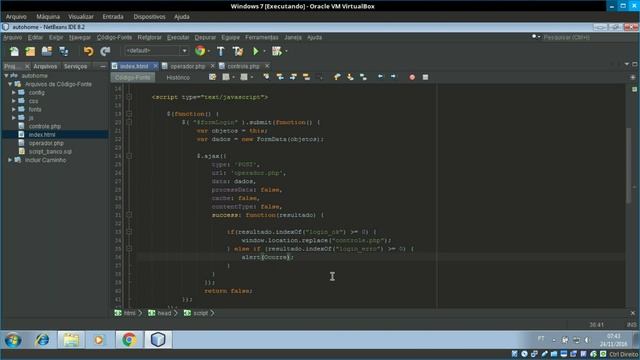640x360 pixels.
Task: Open dropdown arrow beside Run button
Action: (264, 51)
